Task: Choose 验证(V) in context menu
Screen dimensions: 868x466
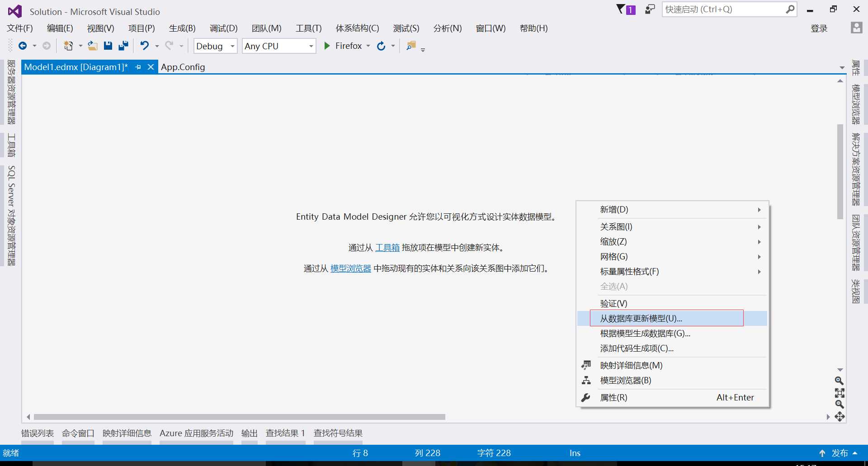Action: [672, 304]
